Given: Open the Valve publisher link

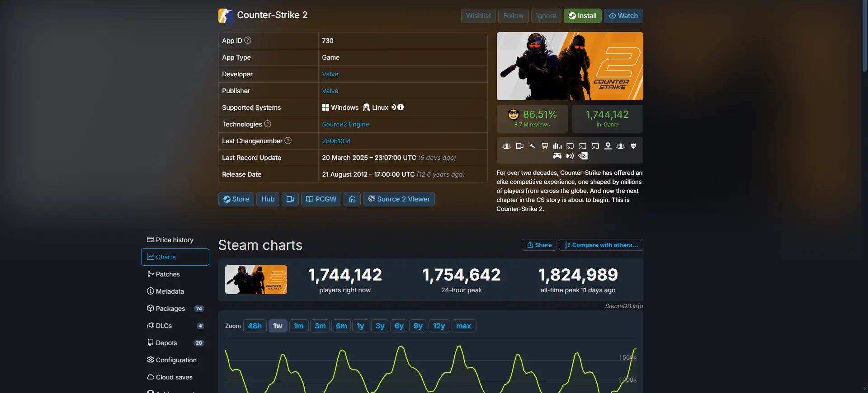Looking at the screenshot, I should tap(330, 91).
